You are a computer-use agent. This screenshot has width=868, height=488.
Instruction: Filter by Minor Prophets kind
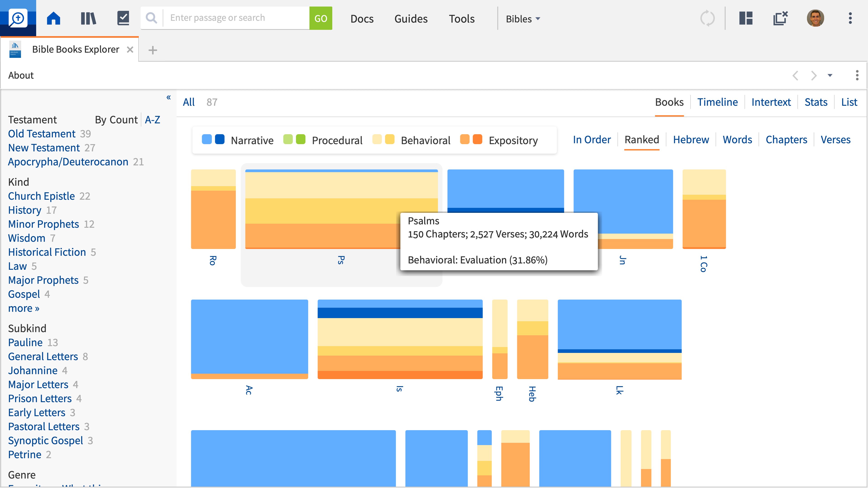point(43,224)
